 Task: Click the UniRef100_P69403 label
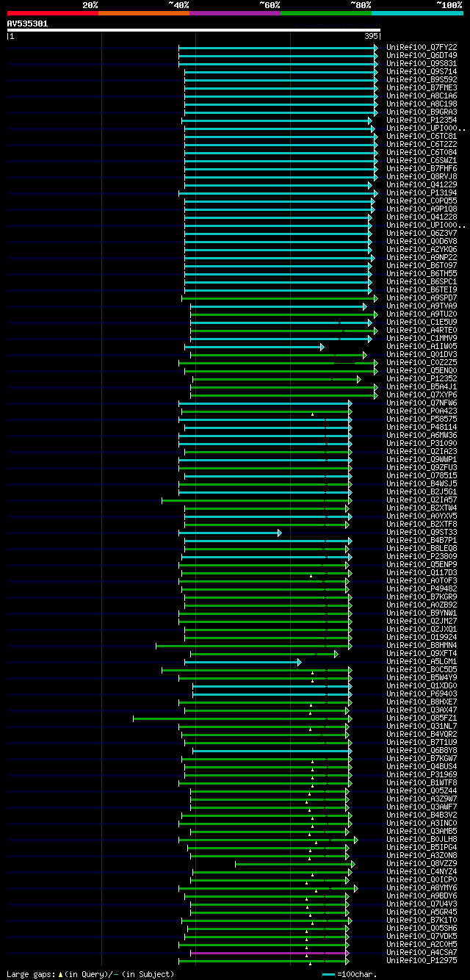(422, 693)
